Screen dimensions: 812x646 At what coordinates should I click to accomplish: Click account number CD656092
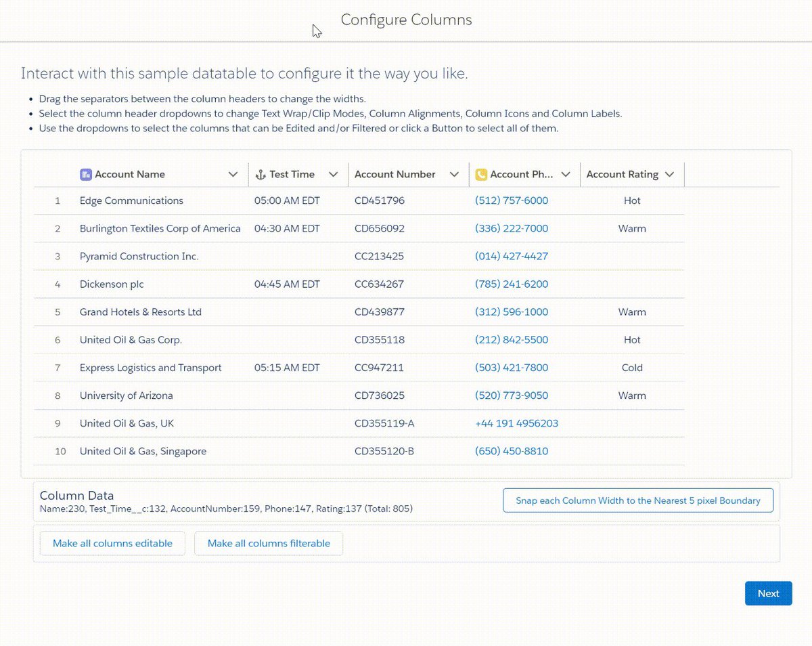point(380,228)
